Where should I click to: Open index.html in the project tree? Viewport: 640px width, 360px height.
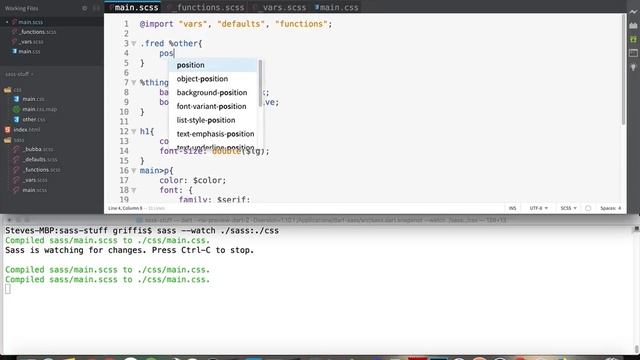27,130
